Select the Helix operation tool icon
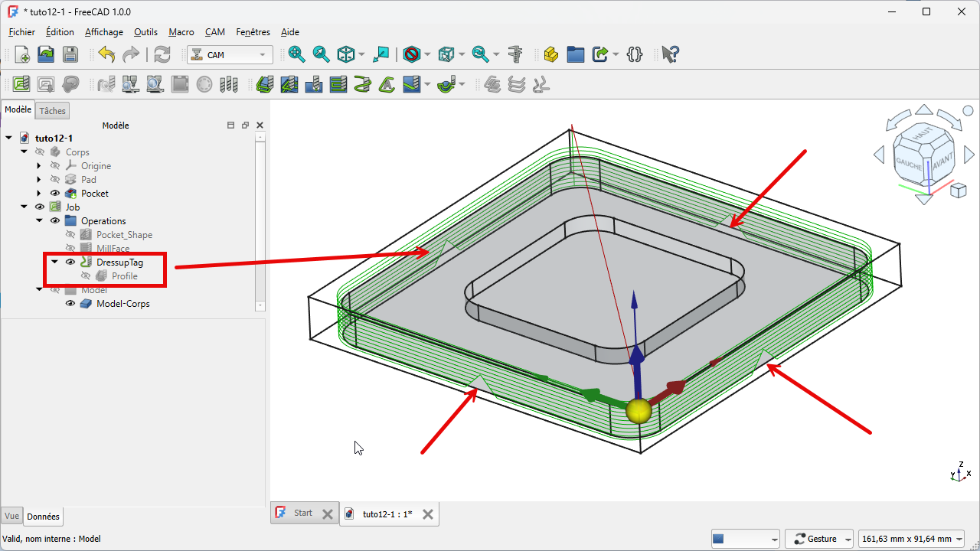The image size is (980, 551). coord(363,84)
